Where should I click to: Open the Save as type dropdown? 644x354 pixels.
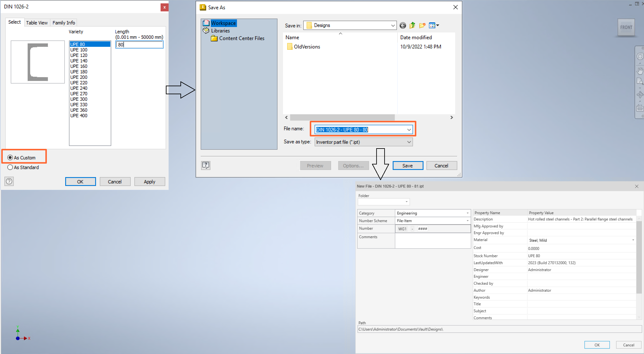[x=409, y=142]
